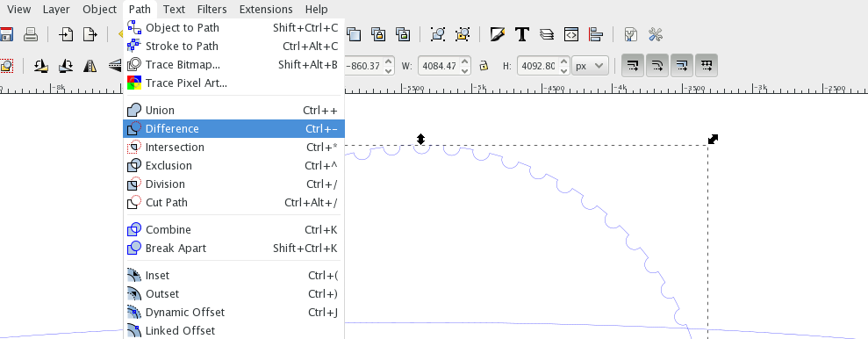Choose Stroke to Path
Screen dimensions: 868x339
point(233,46)
